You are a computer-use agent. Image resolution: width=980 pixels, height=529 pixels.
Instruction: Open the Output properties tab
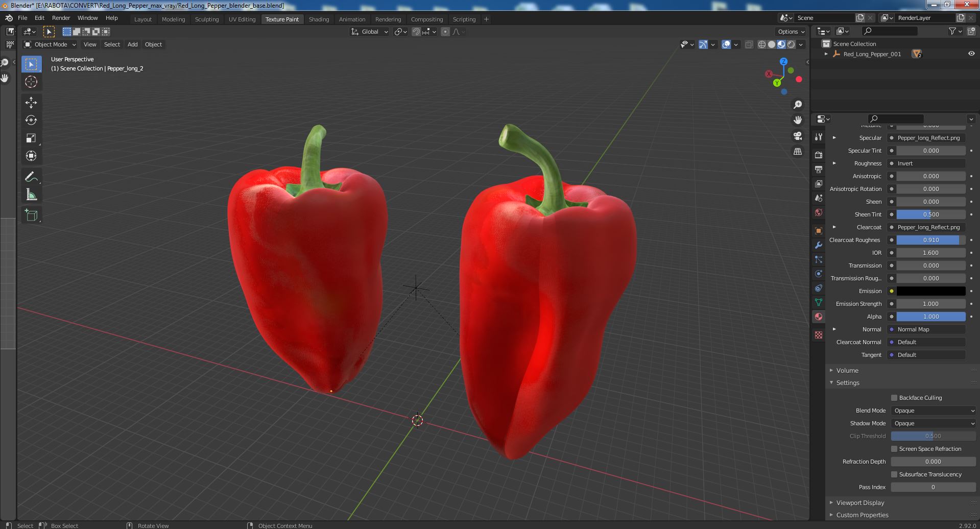click(819, 169)
